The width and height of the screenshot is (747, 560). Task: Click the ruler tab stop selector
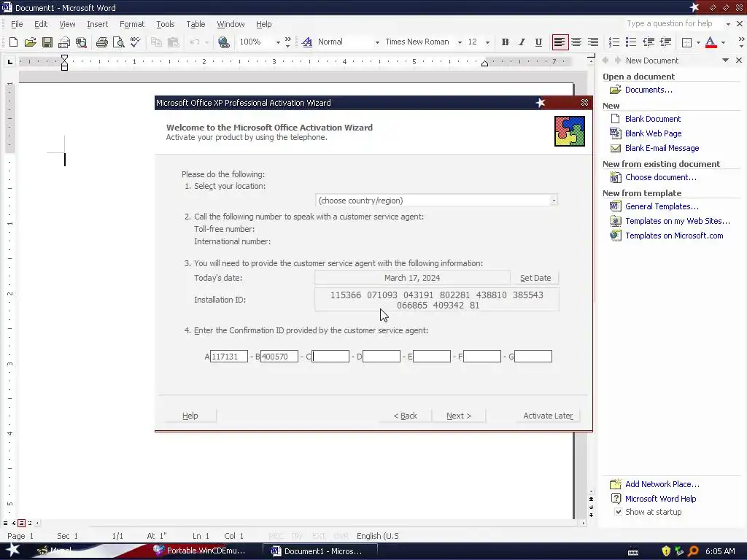pos(10,61)
